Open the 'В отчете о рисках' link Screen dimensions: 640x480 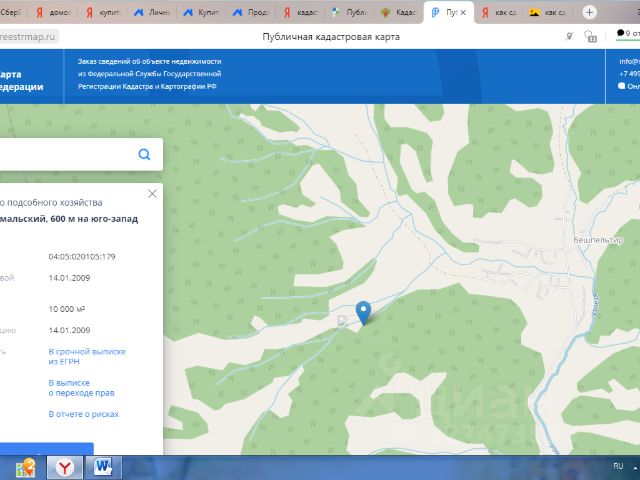(x=83, y=413)
